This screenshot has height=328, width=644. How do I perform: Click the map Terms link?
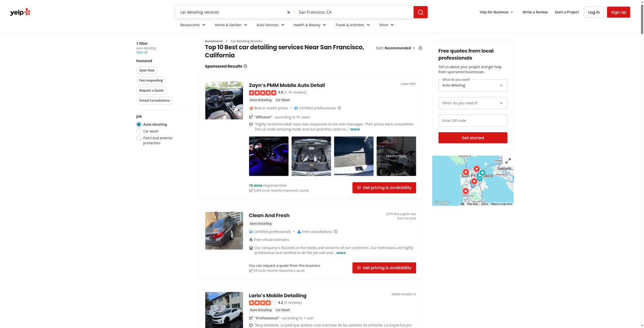(484, 204)
